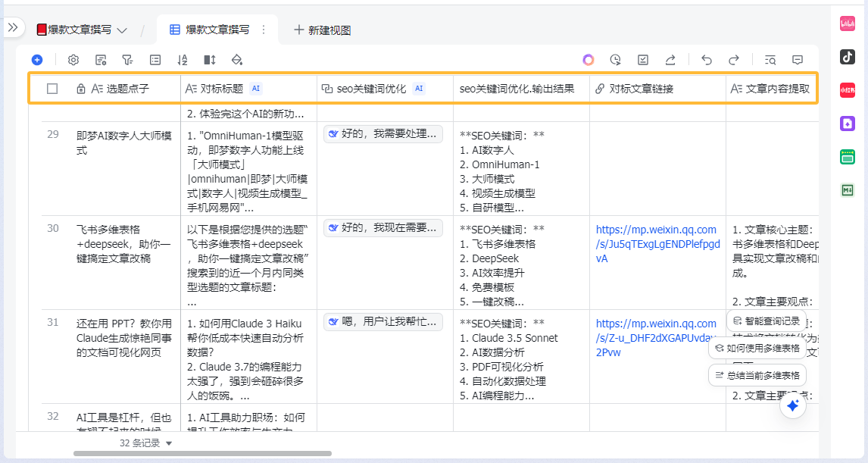Select row number 29
The image size is (868, 463).
pyautogui.click(x=53, y=135)
